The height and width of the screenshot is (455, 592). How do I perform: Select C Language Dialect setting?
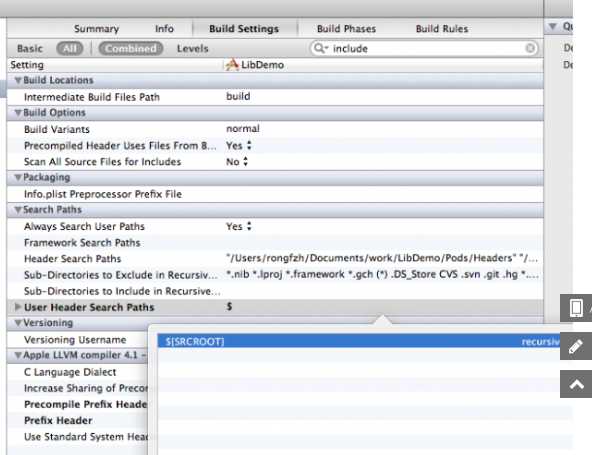(70, 372)
